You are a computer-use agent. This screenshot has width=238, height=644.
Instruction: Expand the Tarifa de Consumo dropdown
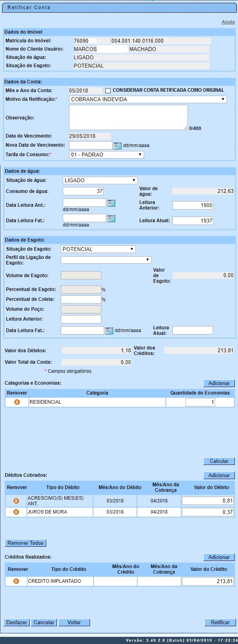(x=106, y=155)
